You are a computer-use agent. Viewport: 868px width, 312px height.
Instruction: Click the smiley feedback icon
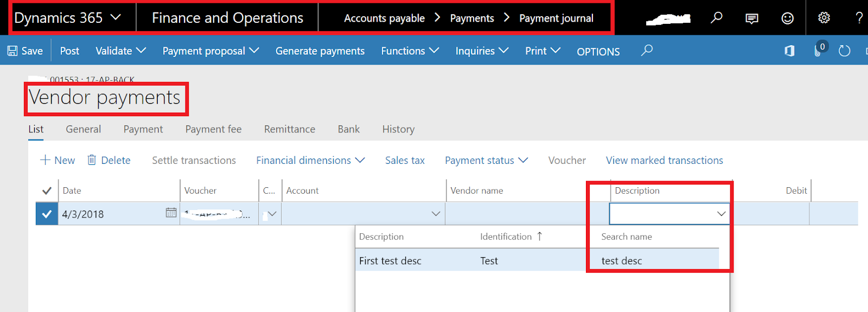click(x=787, y=18)
